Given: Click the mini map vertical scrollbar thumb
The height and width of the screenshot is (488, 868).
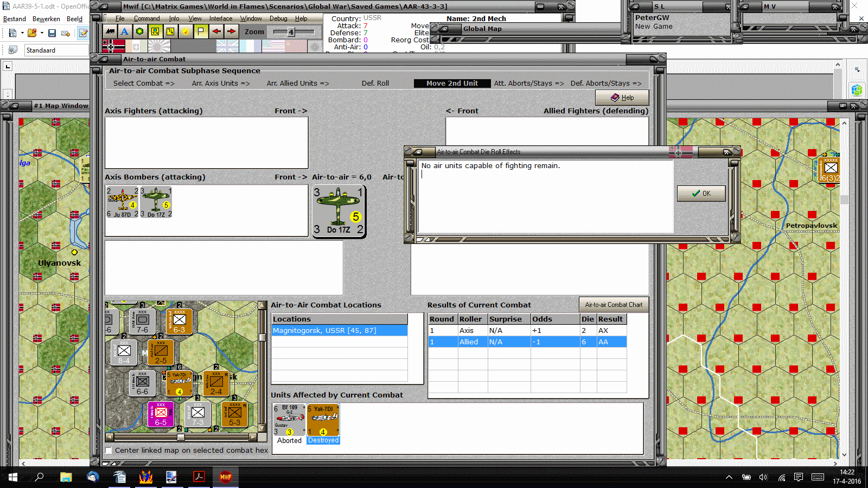Looking at the screenshot, I should coord(262,338).
